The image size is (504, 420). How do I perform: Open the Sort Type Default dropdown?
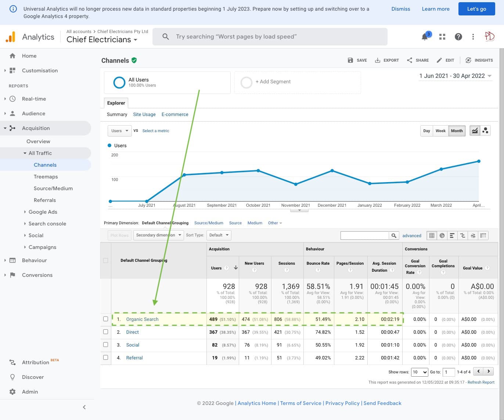click(219, 235)
